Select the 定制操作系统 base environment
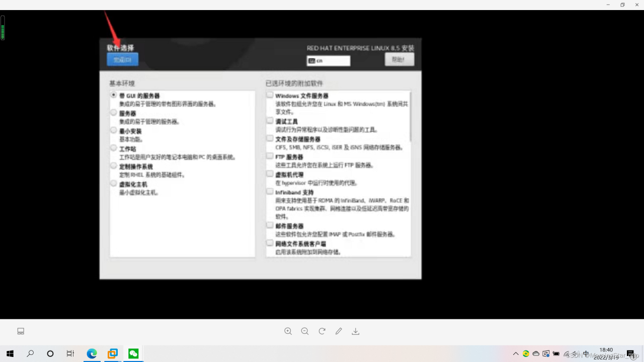 click(114, 166)
